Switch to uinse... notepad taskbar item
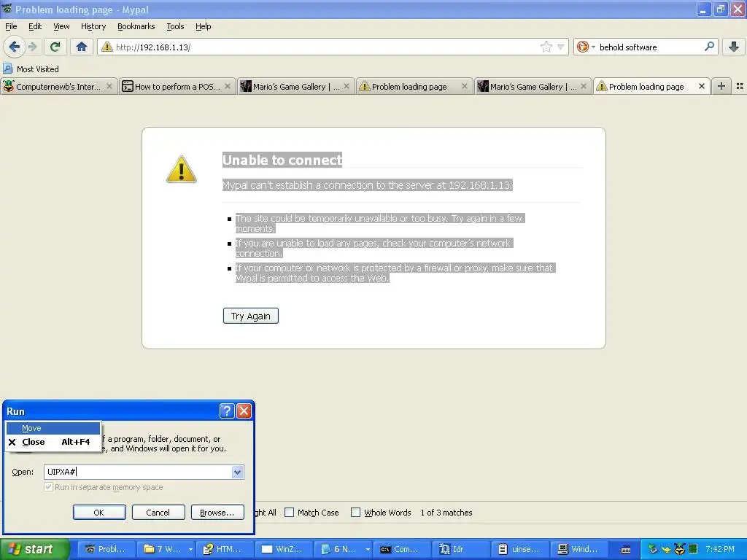Screen dimensions: 747x560 (519, 549)
